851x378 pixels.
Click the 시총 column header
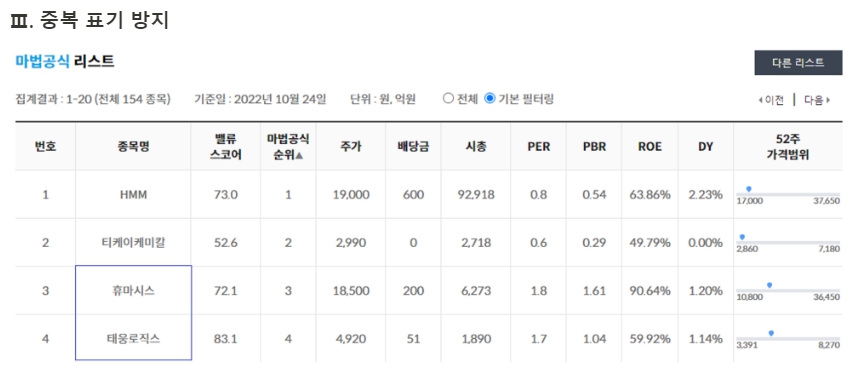pyautogui.click(x=476, y=147)
